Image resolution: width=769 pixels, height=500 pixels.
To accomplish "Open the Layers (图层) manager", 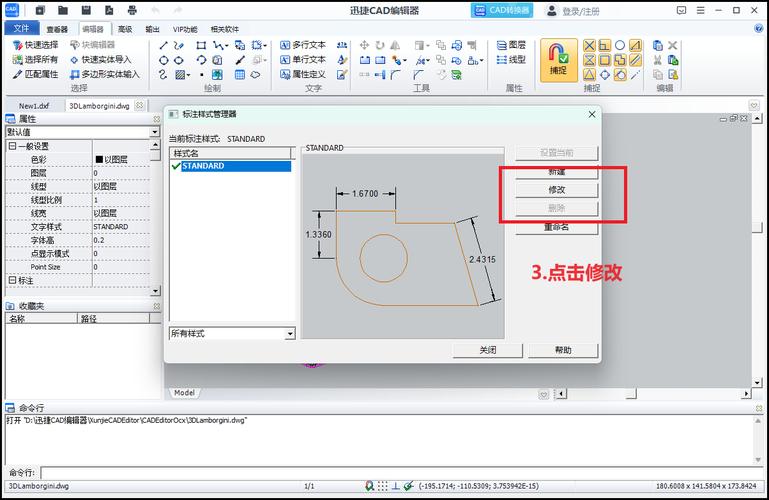I will tap(511, 45).
